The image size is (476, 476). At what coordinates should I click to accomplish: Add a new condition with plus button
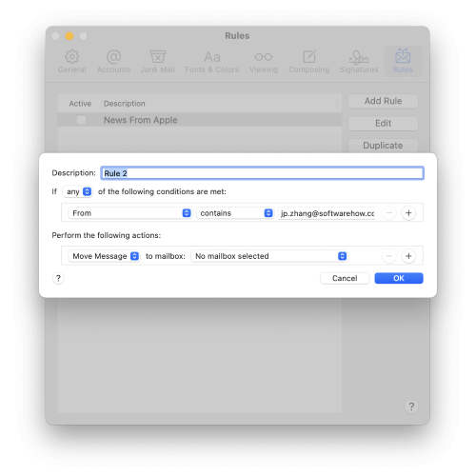pos(408,213)
